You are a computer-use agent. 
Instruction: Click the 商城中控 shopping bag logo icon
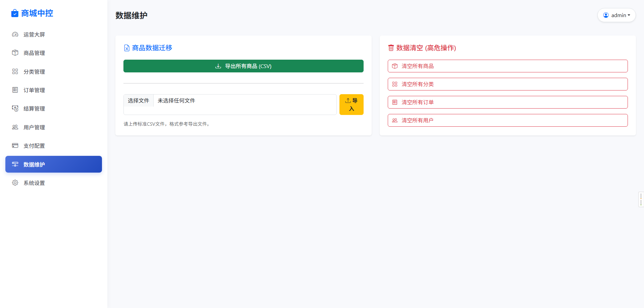15,13
